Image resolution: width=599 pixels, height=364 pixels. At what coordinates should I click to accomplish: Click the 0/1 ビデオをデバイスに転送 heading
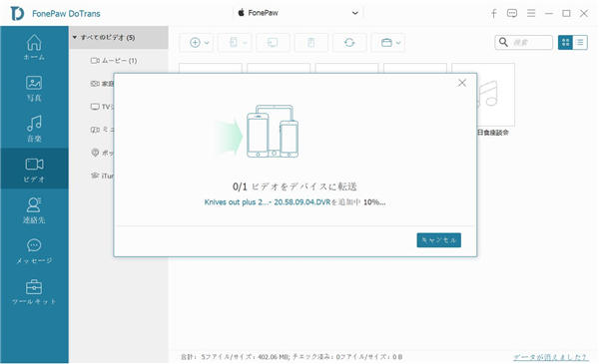(x=295, y=186)
